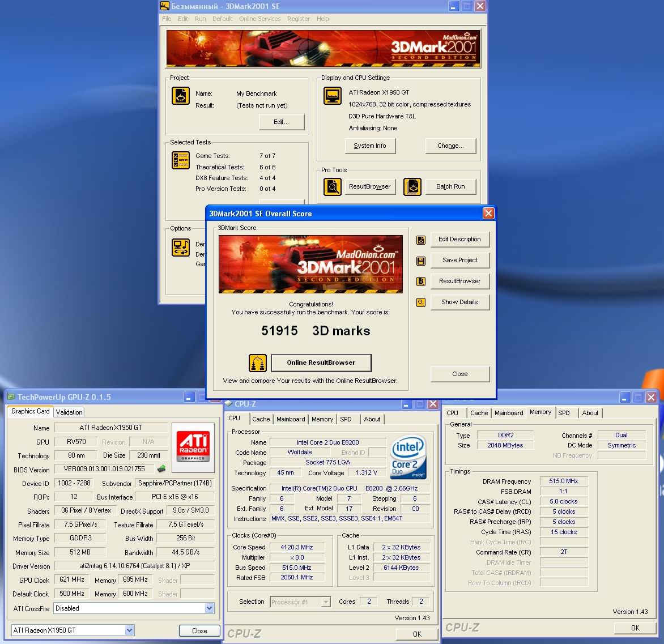Switch to CPU tab in CPU-Z memory window
The image size is (664, 644).
tap(452, 413)
